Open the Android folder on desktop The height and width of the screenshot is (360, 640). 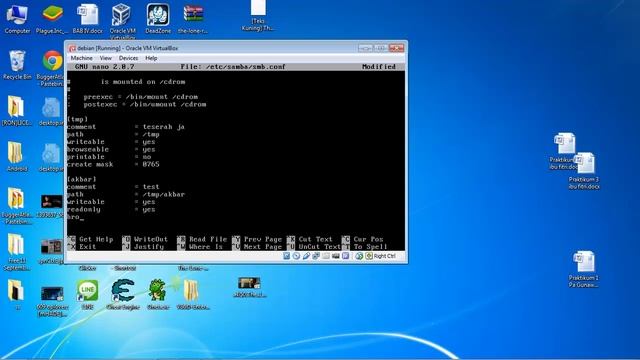17,157
